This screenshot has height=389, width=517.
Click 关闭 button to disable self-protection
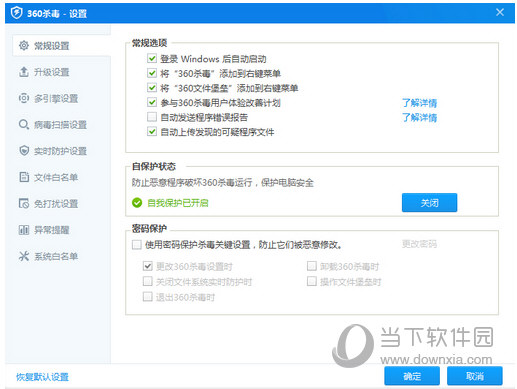click(429, 202)
